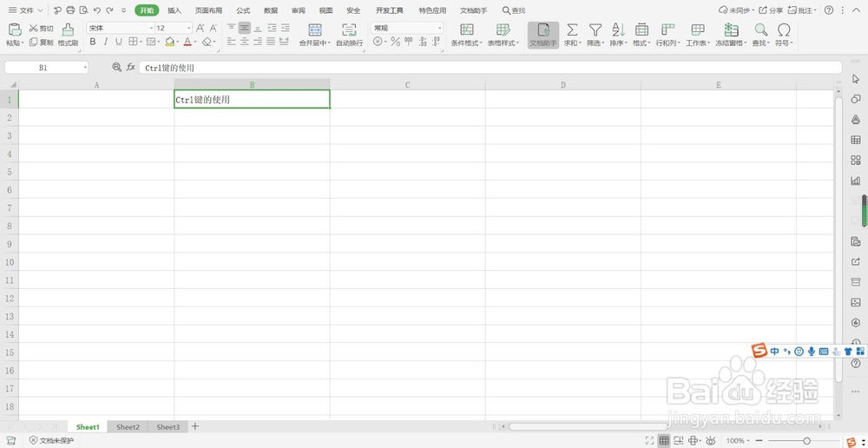The image size is (868, 448).
Task: Open the font name dropdown (宋体)
Action: [152, 29]
